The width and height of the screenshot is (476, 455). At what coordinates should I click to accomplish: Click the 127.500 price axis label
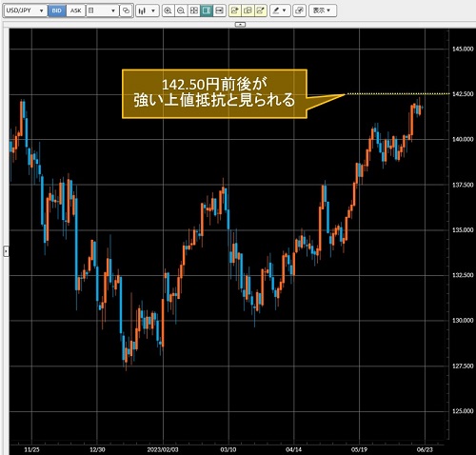coord(463,366)
